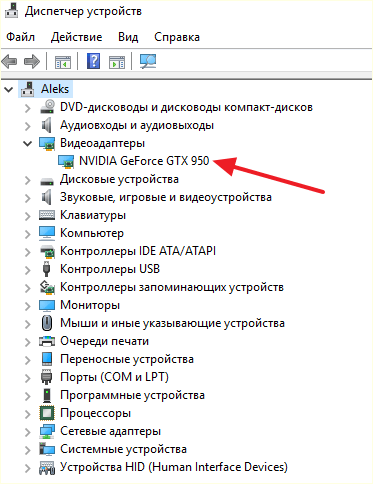Click the Контроллеры USB plug icon

click(46, 269)
